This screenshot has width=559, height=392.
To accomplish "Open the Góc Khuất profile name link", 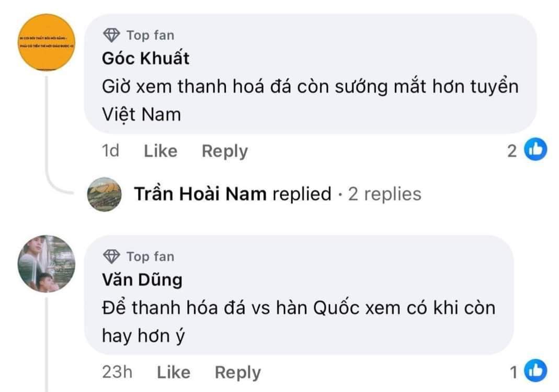I will pyautogui.click(x=146, y=58).
